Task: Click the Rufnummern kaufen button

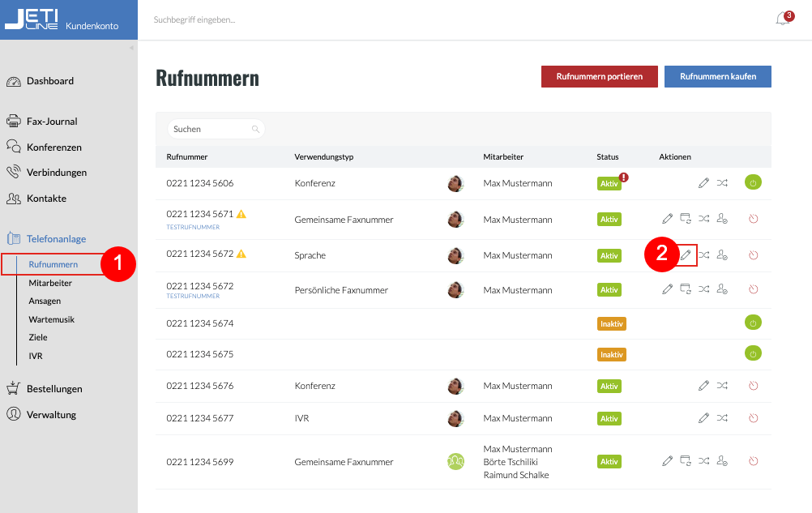Action: pos(717,76)
